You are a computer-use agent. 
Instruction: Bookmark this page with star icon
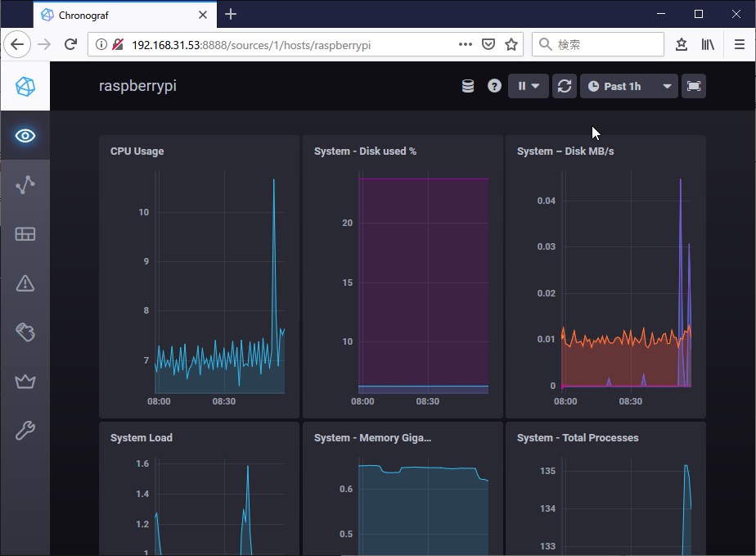pos(511,44)
